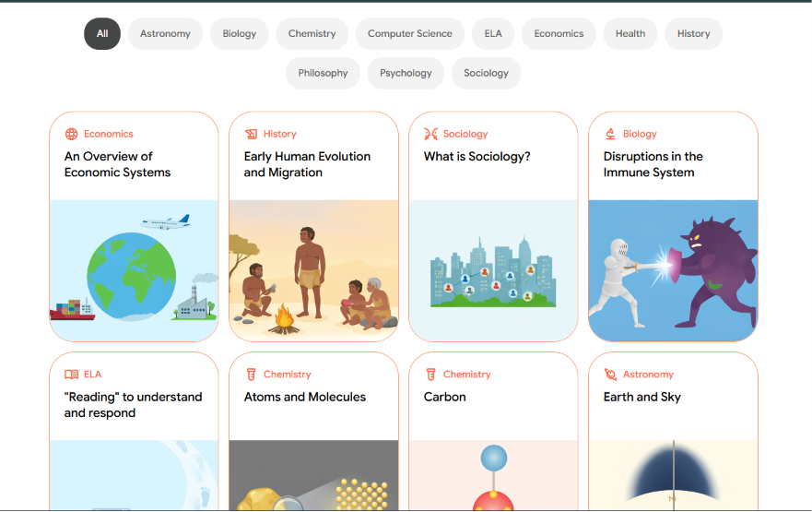Click the test tube icon on Atoms card

pyautogui.click(x=252, y=375)
